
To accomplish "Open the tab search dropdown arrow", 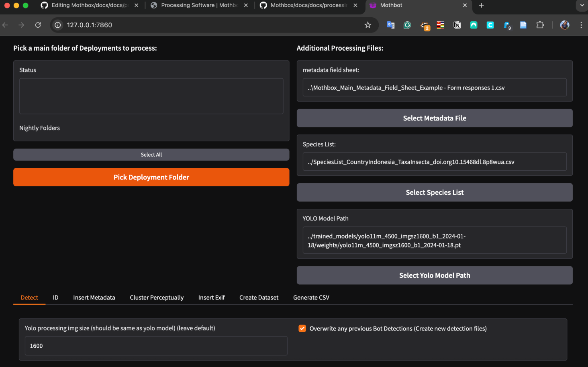I will tap(582, 5).
